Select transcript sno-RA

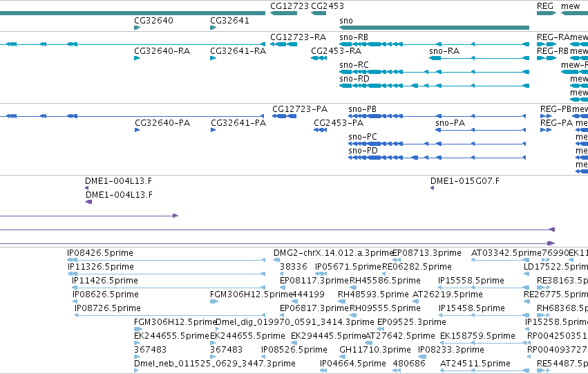pyautogui.click(x=479, y=58)
